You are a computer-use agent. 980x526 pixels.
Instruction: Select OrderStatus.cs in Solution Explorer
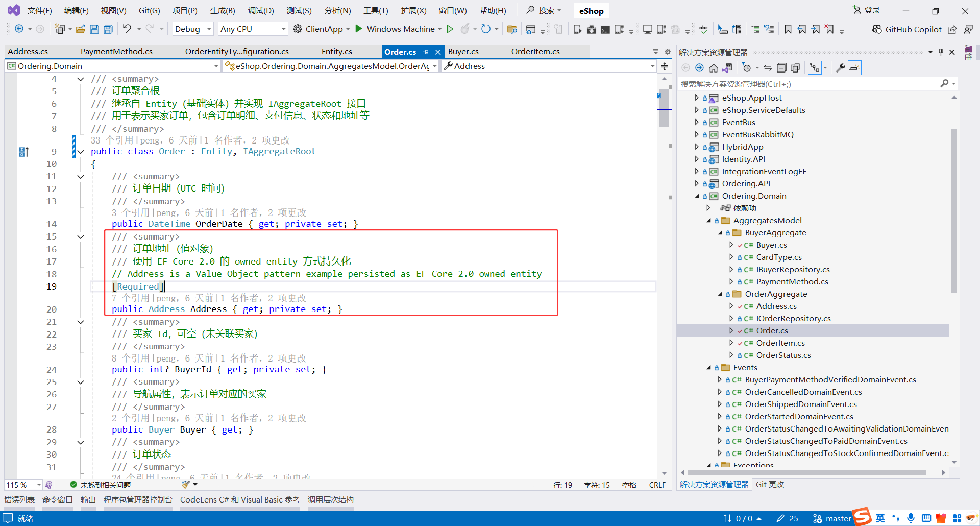tap(783, 355)
